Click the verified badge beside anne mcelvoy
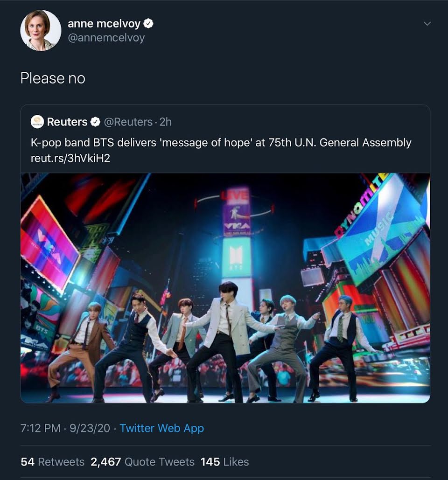This screenshot has width=448, height=480. [x=148, y=23]
